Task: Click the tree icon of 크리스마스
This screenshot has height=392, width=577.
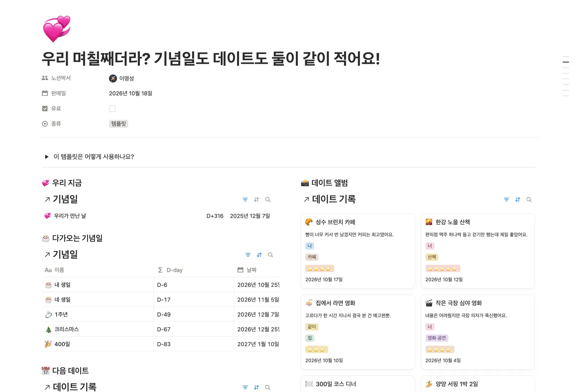Action: click(x=48, y=329)
